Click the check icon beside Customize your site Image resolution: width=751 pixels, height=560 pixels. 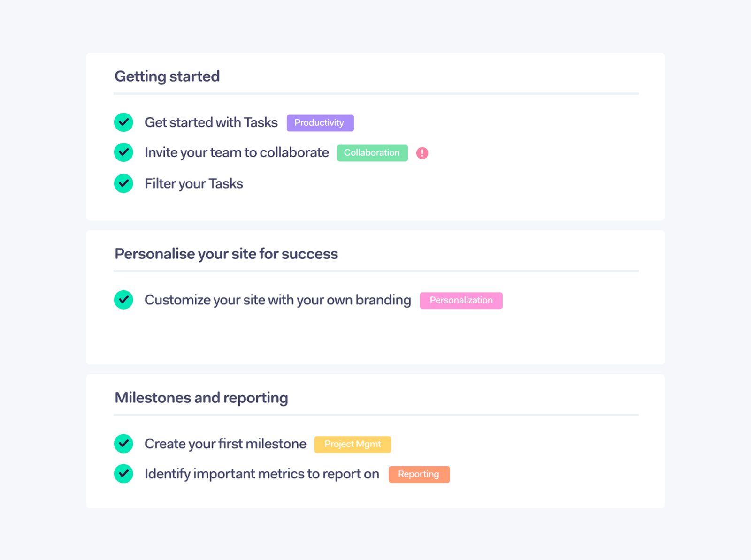(x=123, y=300)
